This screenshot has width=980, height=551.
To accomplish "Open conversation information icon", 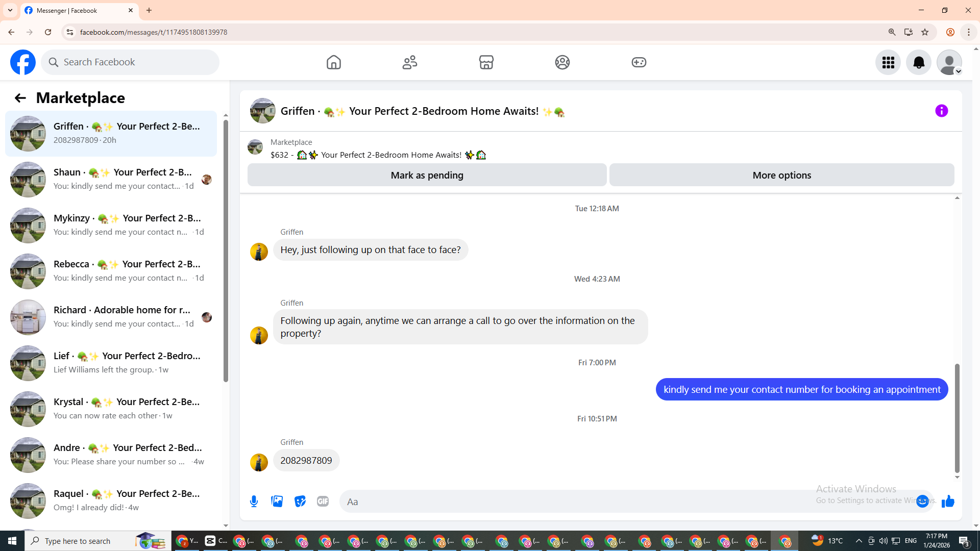I will [941, 111].
